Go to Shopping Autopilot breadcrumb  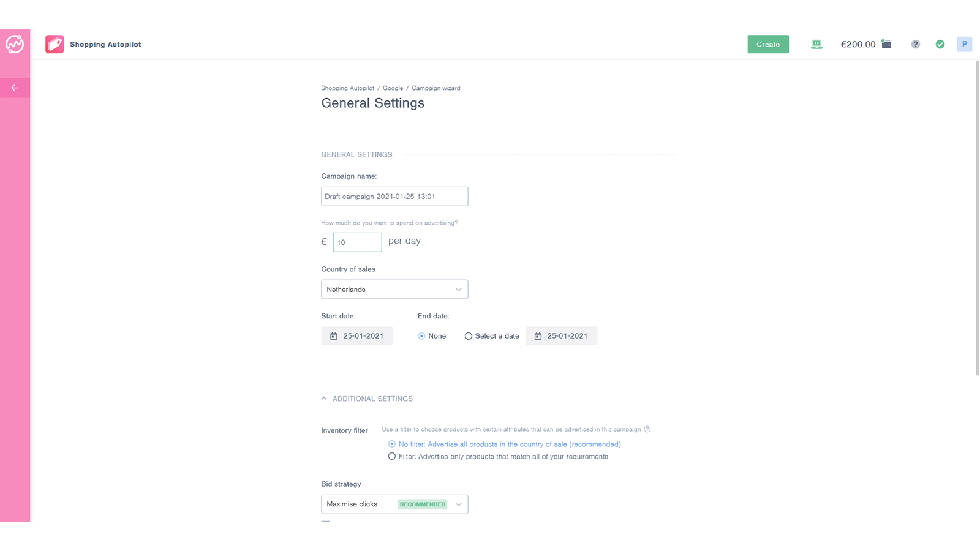point(347,88)
